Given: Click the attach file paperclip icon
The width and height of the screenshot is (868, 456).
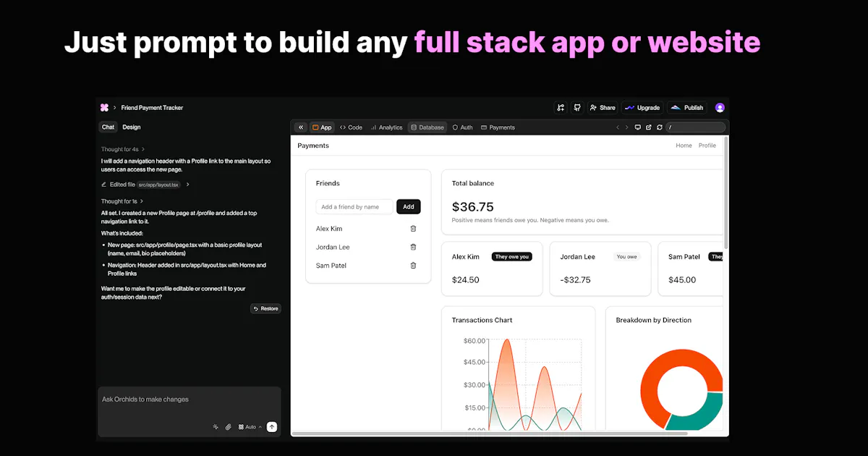Looking at the screenshot, I should pyautogui.click(x=229, y=427).
